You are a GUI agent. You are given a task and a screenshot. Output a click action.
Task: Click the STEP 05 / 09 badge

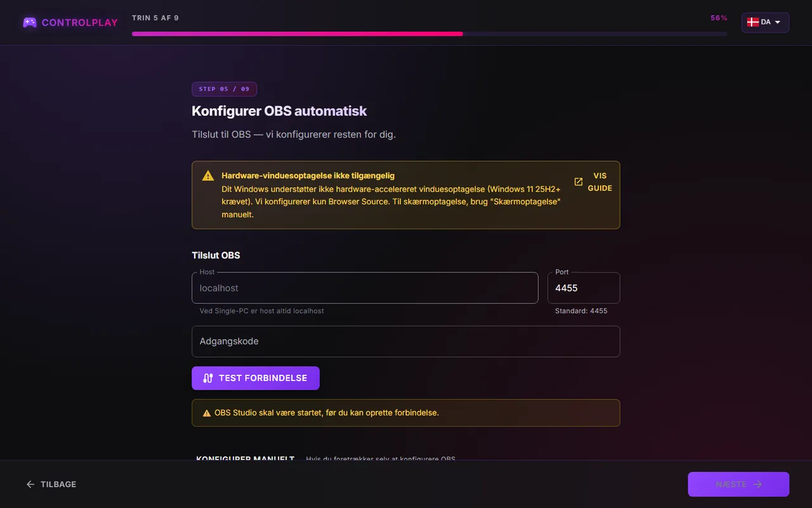[x=225, y=89]
